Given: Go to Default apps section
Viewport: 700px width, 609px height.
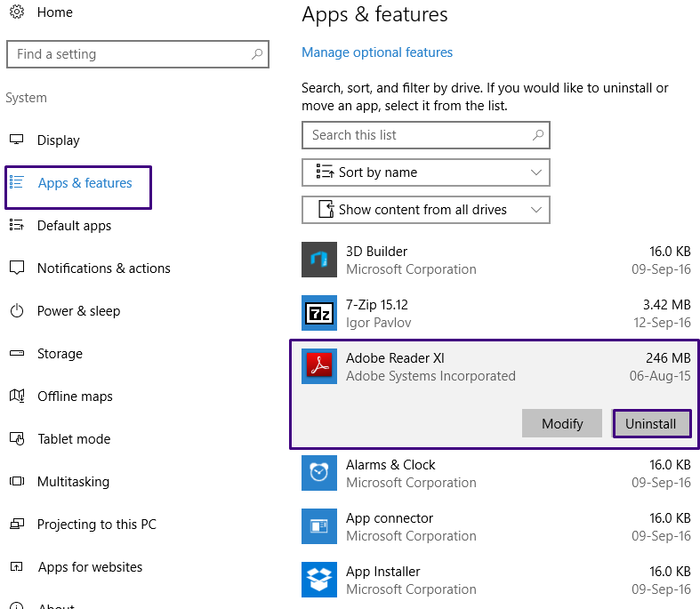Looking at the screenshot, I should 74,226.
